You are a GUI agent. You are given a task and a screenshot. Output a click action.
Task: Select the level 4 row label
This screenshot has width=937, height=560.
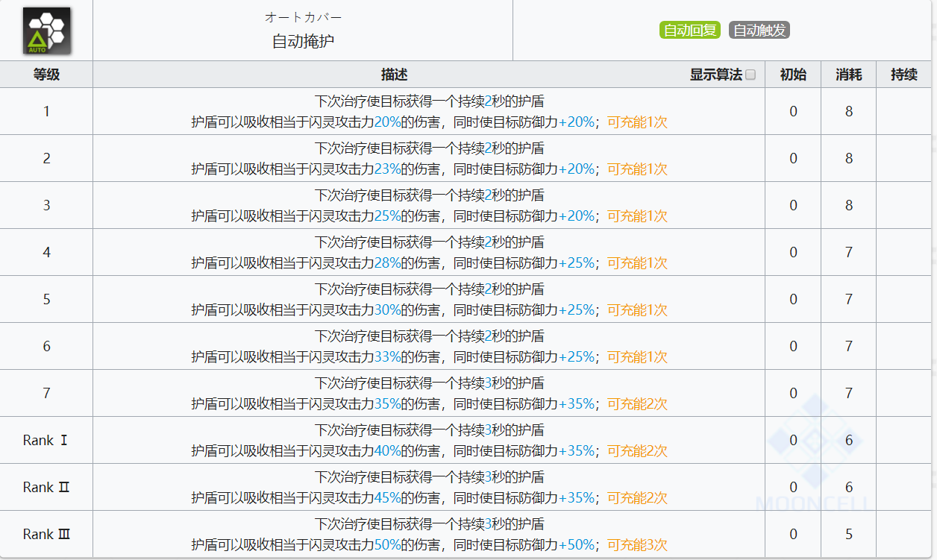(46, 253)
